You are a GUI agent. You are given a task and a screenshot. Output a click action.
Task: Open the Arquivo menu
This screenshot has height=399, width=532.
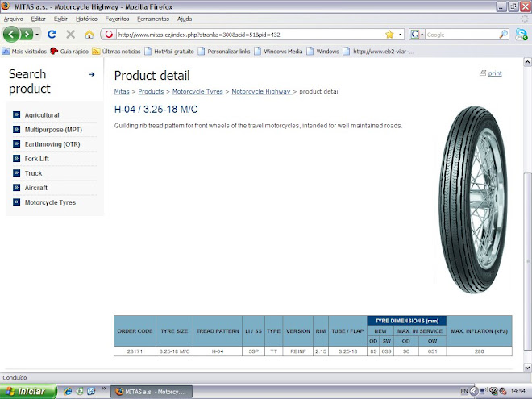14,19
